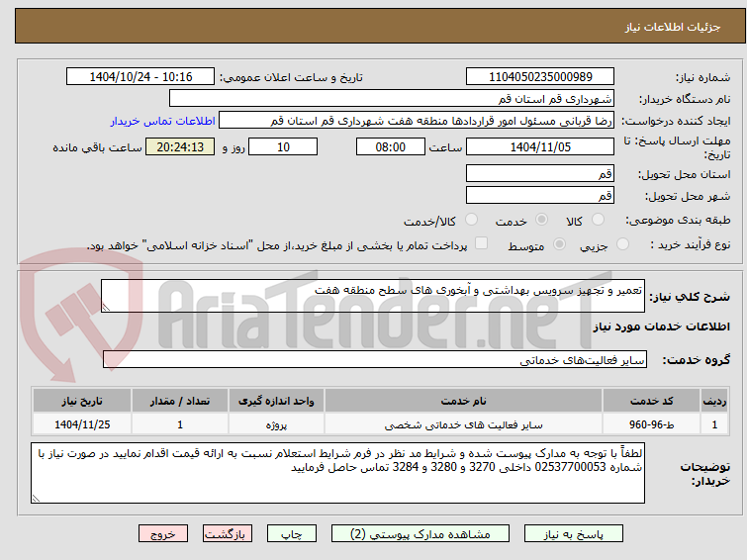This screenshot has height=560, width=747.
Task: Choose the جزیی purchase type radio
Action: point(622,244)
